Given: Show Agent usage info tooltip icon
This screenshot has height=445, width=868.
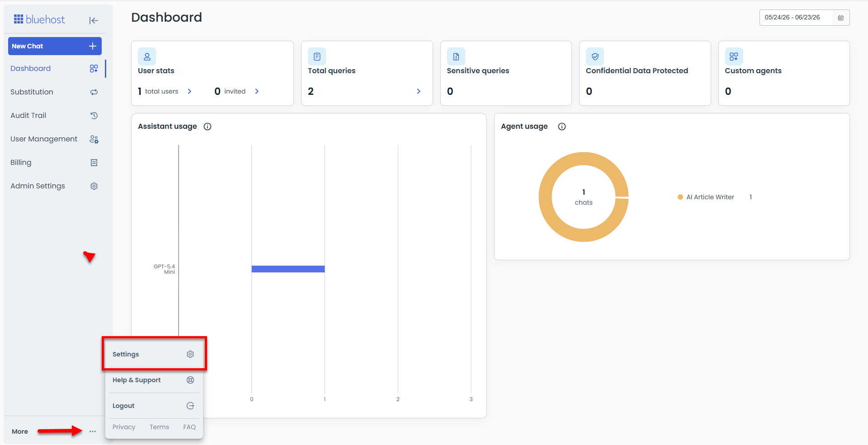Looking at the screenshot, I should [562, 126].
